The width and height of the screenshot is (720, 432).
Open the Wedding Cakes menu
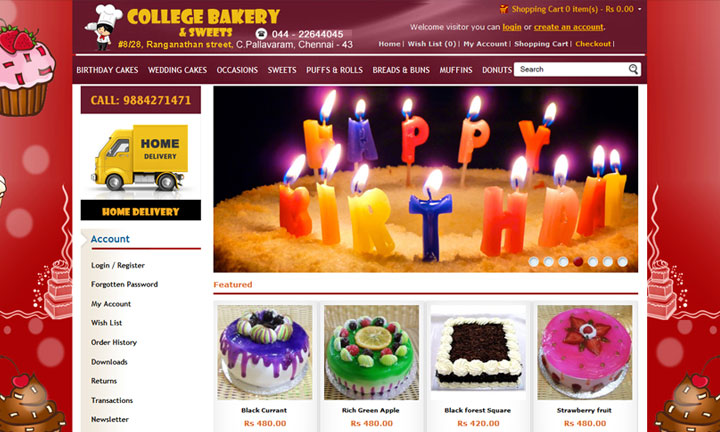[x=177, y=70]
